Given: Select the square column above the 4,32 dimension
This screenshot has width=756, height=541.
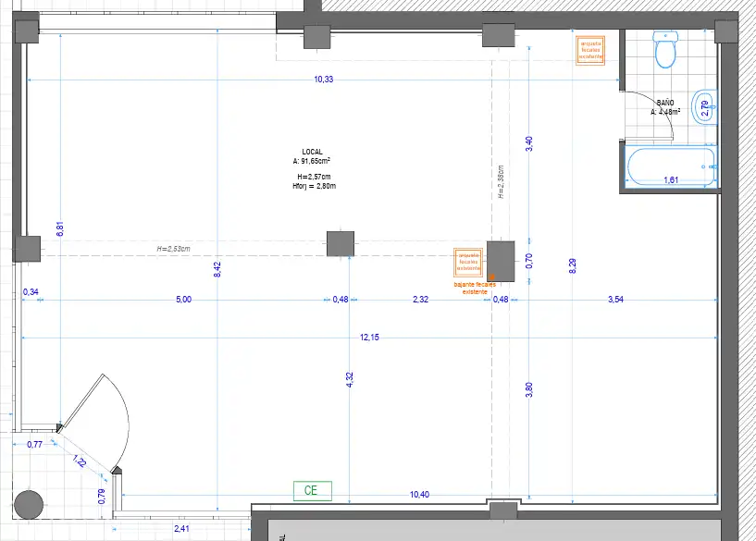Looking at the screenshot, I should (x=341, y=244).
